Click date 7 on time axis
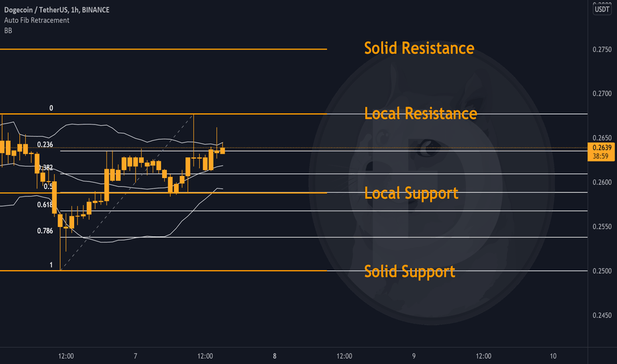 (x=135, y=356)
